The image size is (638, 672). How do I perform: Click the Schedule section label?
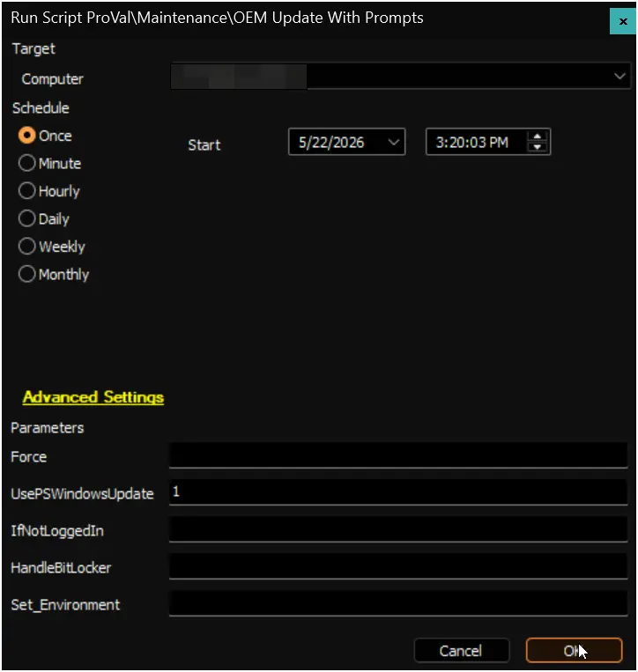41,108
